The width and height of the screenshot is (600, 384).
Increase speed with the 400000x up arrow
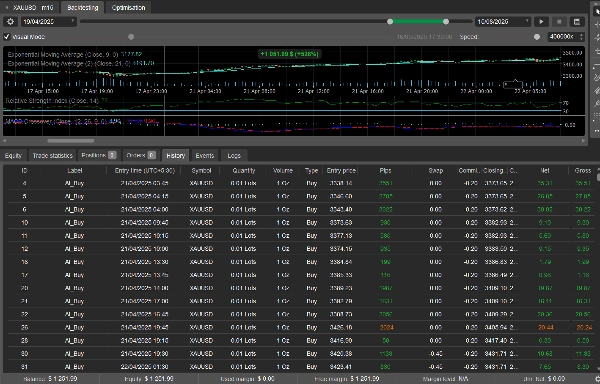582,35
